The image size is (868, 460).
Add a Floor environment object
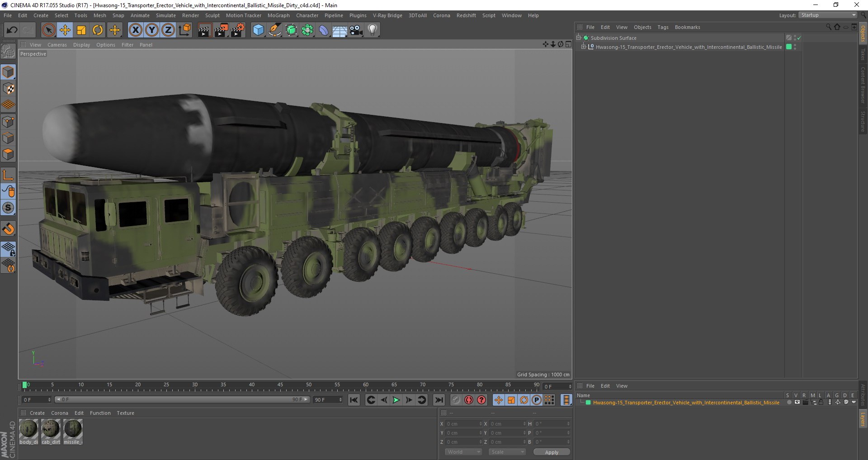(340, 30)
